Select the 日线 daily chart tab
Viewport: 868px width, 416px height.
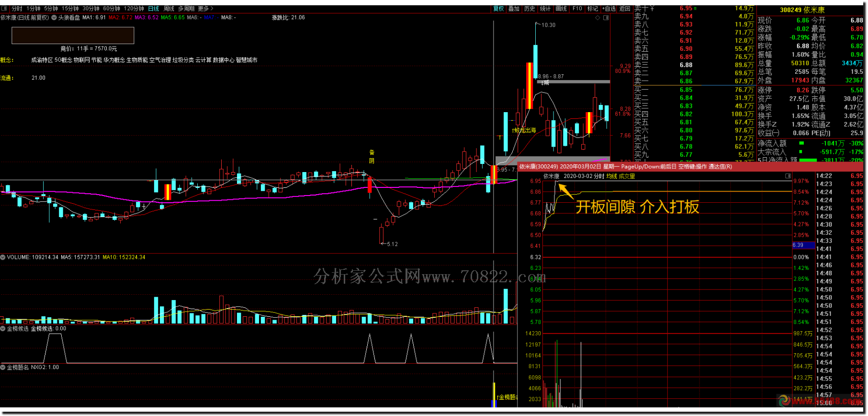[x=154, y=9]
